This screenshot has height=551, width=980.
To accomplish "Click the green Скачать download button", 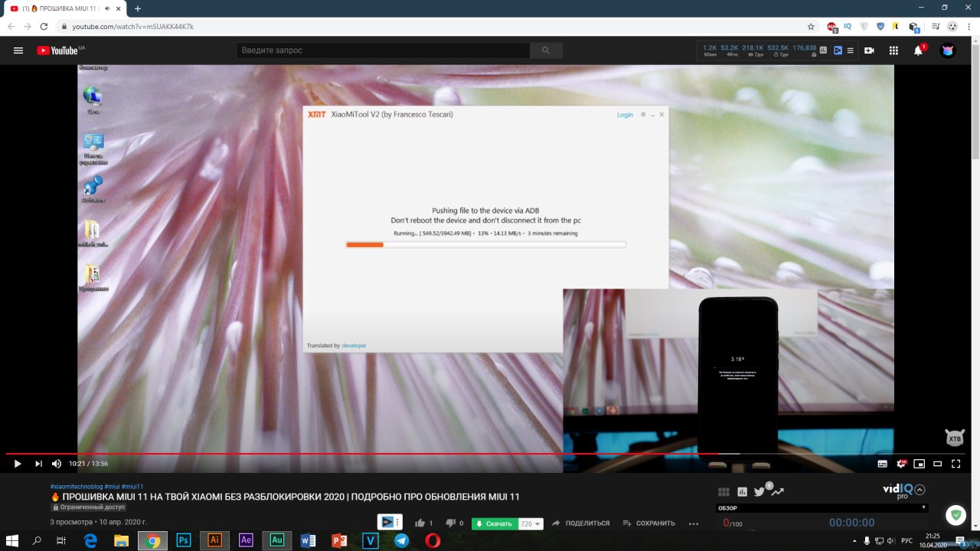I will tap(494, 523).
